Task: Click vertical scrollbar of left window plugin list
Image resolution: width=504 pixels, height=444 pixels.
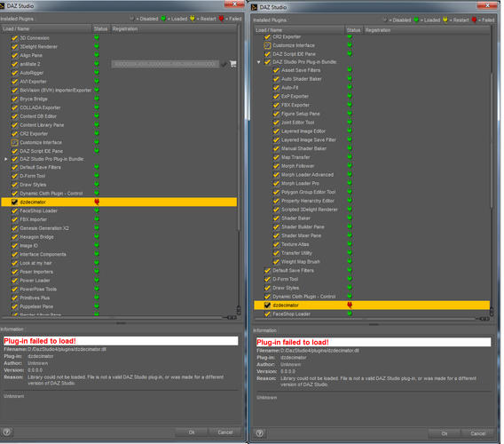Action: 239,129
